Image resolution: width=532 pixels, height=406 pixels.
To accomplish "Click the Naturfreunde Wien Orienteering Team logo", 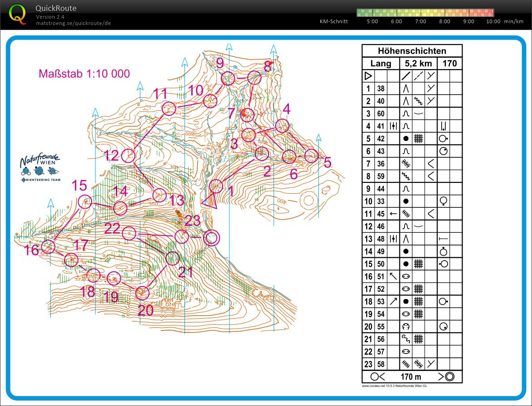I will 40,168.
